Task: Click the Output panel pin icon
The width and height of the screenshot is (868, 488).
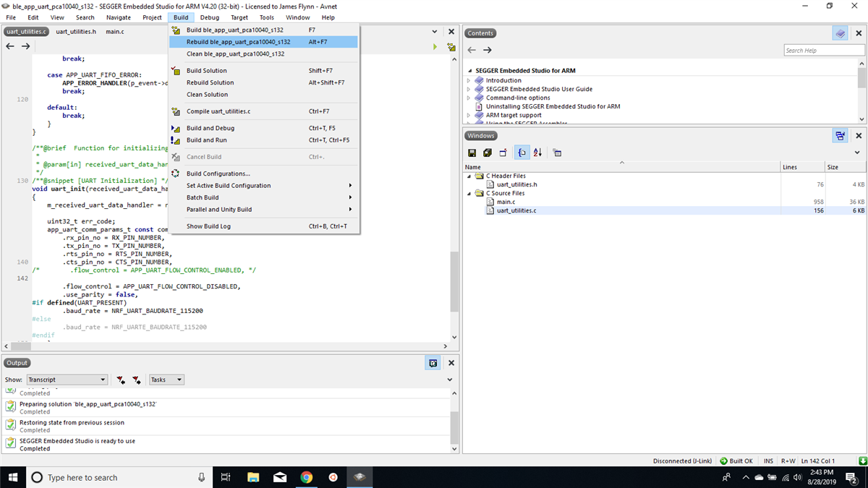Action: [433, 363]
